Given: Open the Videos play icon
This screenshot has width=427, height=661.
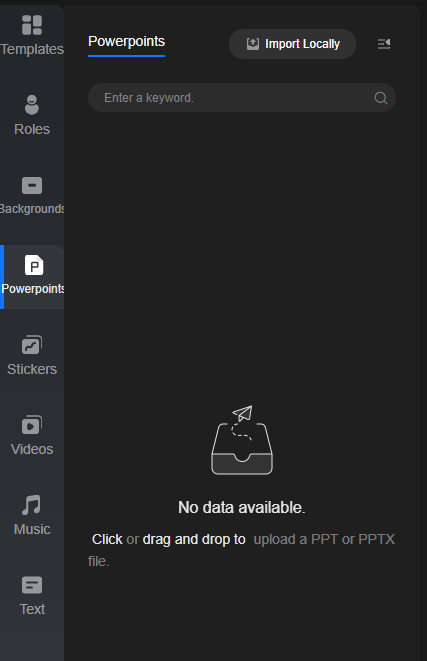Looking at the screenshot, I should [x=32, y=425].
